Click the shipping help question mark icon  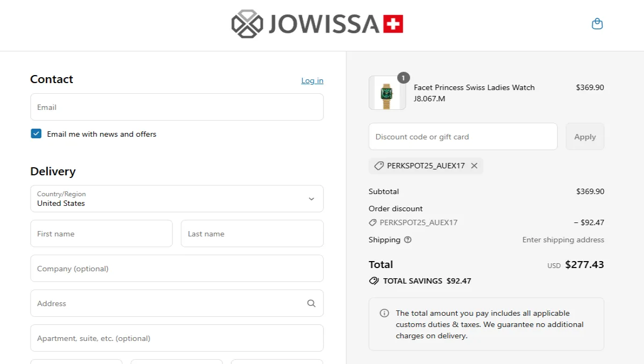[x=407, y=240]
